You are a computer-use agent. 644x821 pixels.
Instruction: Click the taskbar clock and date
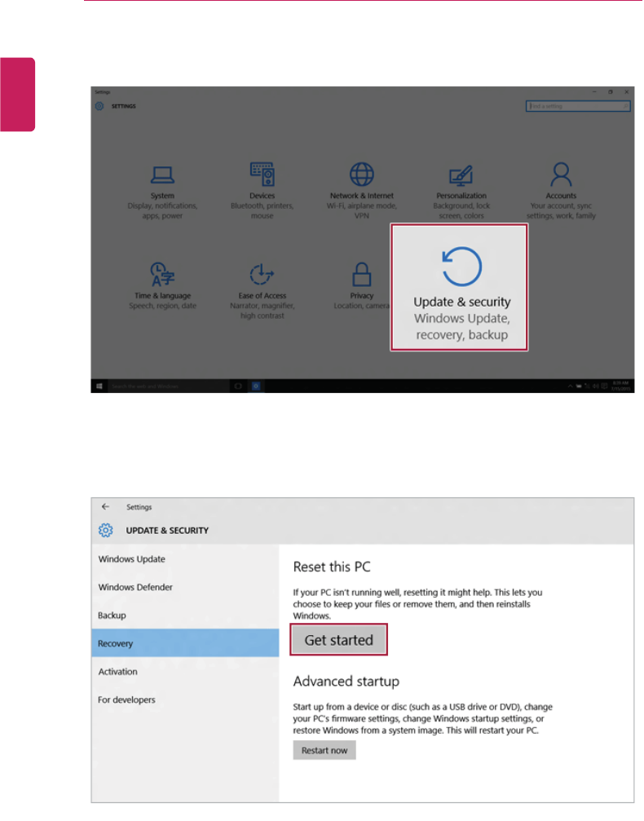tap(620, 386)
